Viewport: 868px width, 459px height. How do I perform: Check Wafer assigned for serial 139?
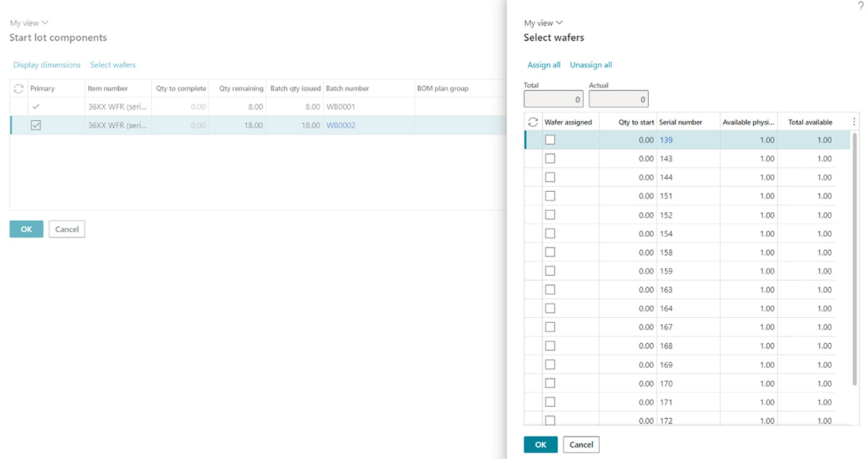pyautogui.click(x=550, y=140)
